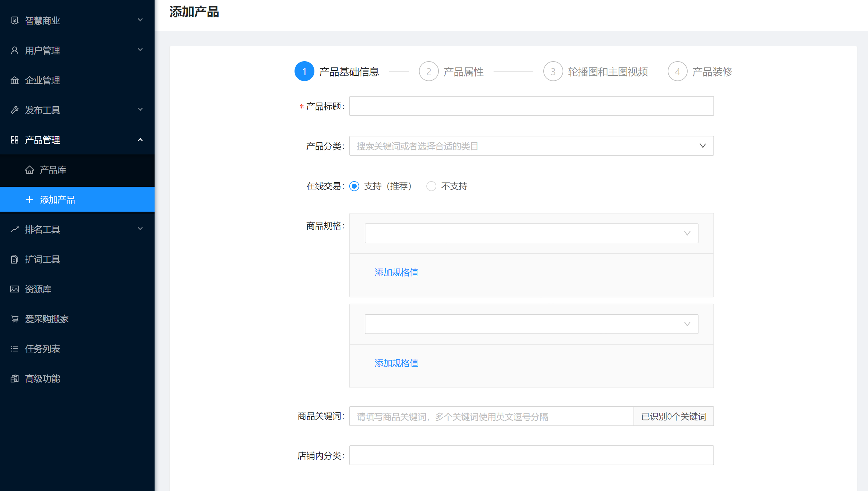Focus the 店铺内分类 input field
The height and width of the screenshot is (491, 868).
tap(531, 456)
